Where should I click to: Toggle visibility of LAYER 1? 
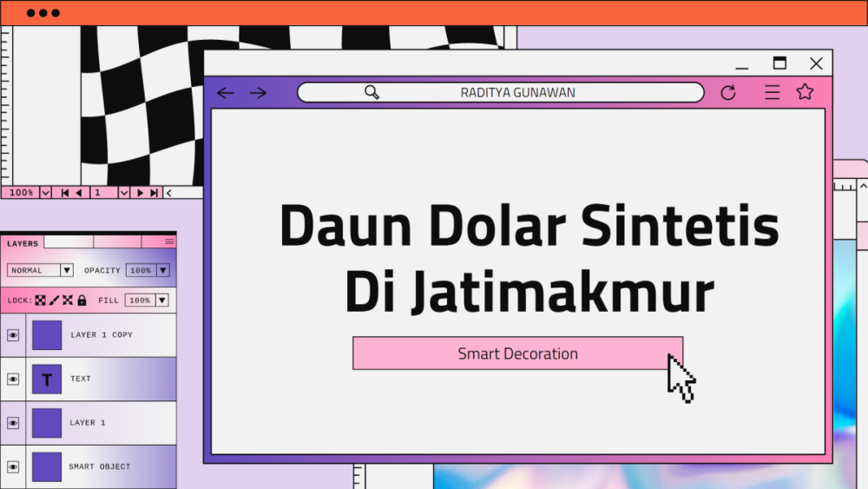point(13,423)
